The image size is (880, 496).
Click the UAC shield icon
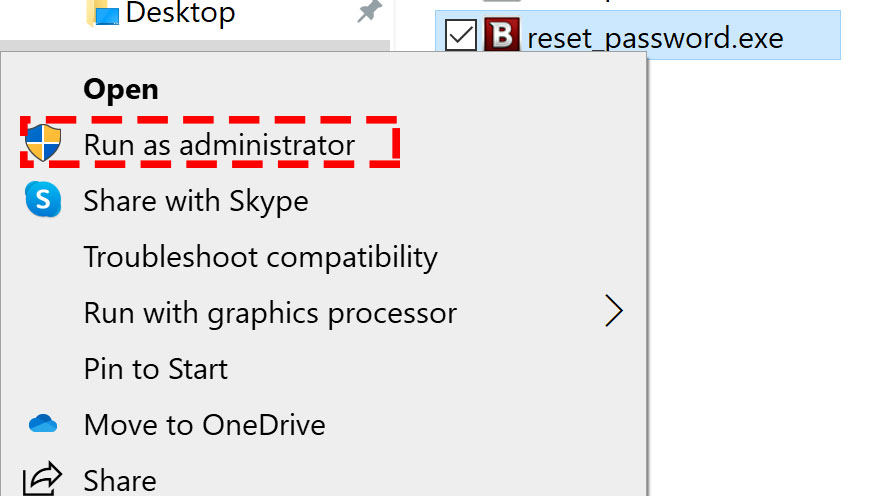43,143
